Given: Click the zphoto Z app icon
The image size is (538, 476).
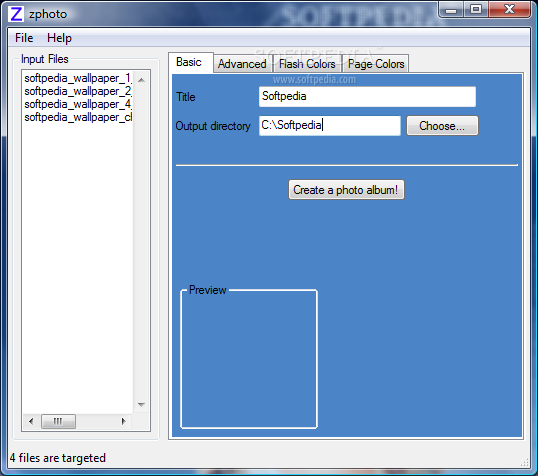Looking at the screenshot, I should 16,14.
